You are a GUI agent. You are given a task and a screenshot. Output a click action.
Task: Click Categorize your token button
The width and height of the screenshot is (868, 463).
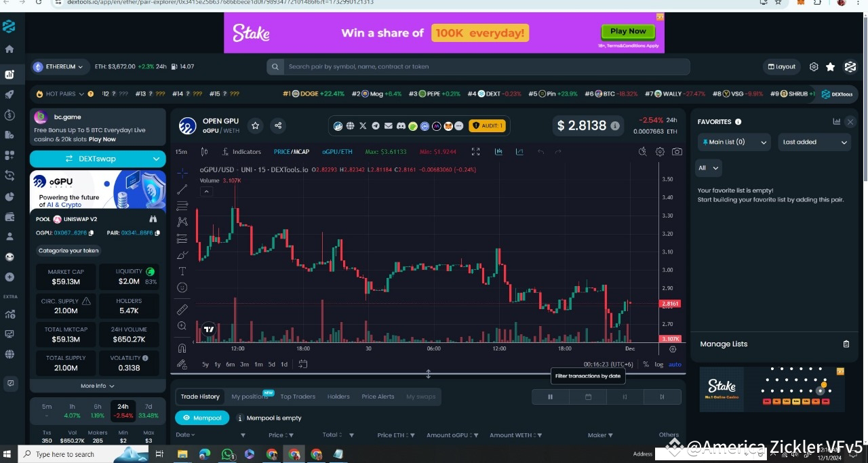pos(68,251)
